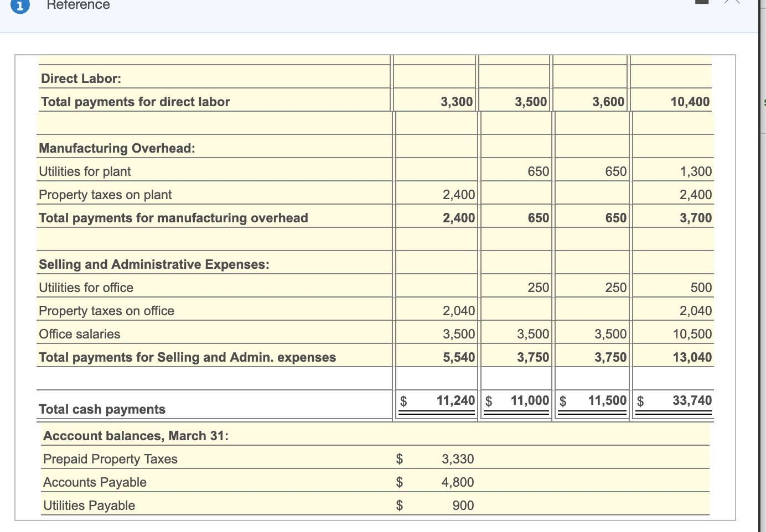Click manufacturing overhead total 3,700
The height and width of the screenshot is (532, 766).
696,218
